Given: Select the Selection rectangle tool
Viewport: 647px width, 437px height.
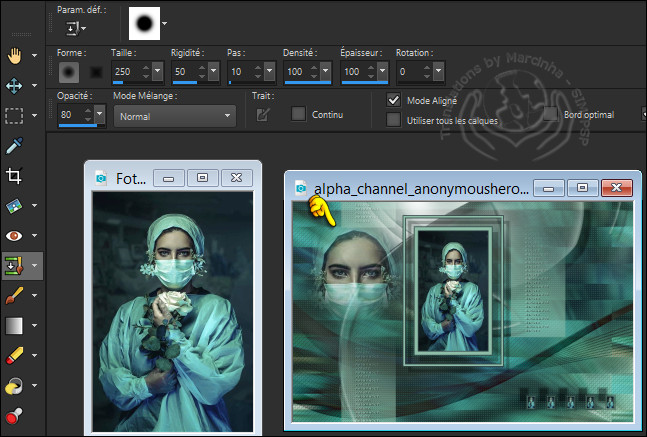Looking at the screenshot, I should point(14,116).
